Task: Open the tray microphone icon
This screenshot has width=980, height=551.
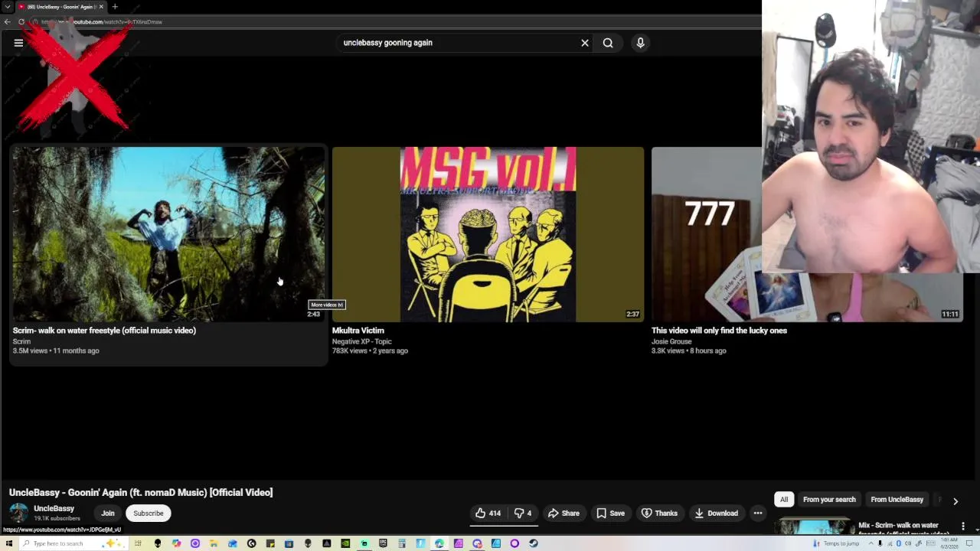Action: pyautogui.click(x=880, y=543)
